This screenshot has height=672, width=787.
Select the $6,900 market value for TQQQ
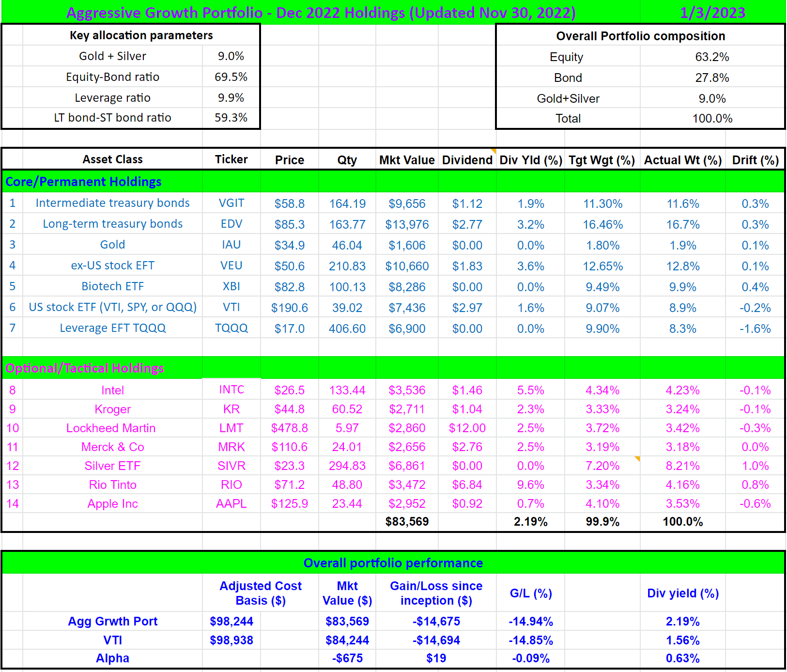point(407,329)
